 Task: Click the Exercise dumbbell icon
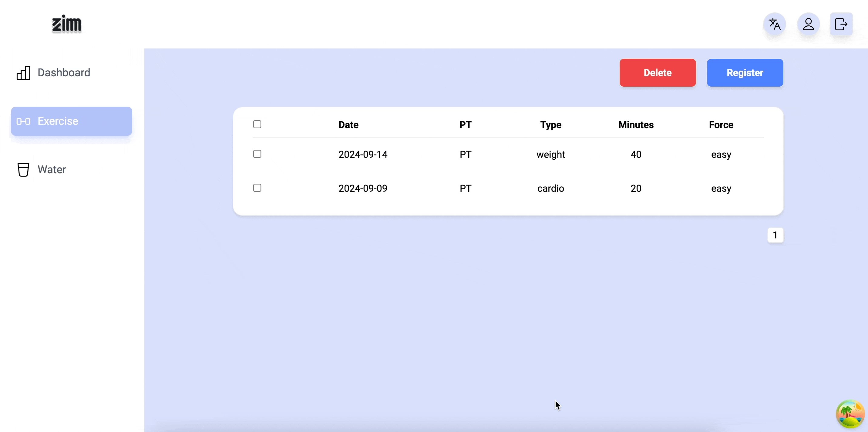pos(23,121)
